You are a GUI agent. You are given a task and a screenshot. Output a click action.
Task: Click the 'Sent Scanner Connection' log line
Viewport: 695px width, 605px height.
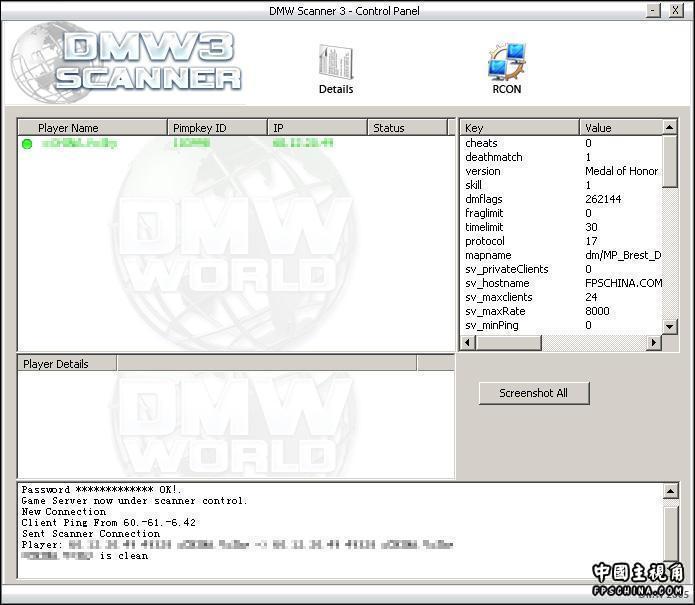click(91, 534)
